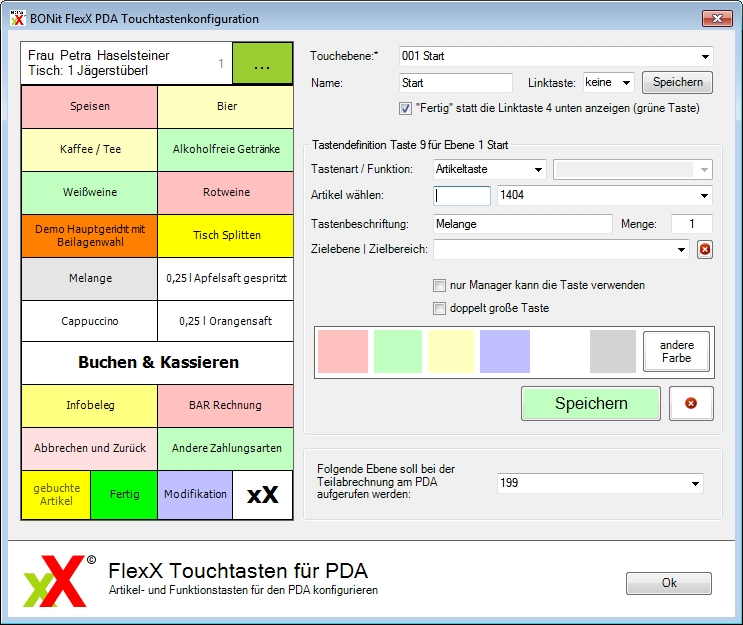Viewport: 743px width, 625px height.
Task: Click the red cancel button beside Speichern
Action: click(x=691, y=404)
